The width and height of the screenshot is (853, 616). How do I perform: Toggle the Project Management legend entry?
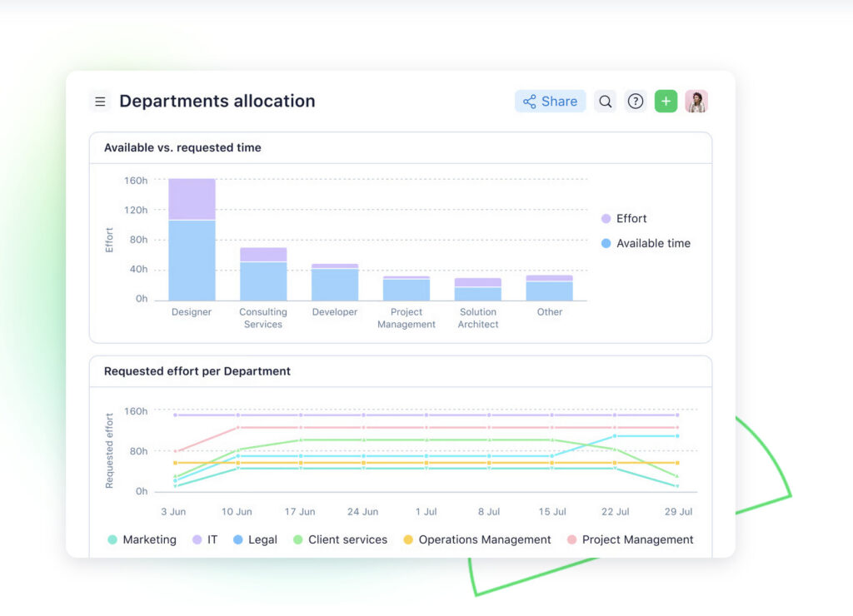pos(630,540)
